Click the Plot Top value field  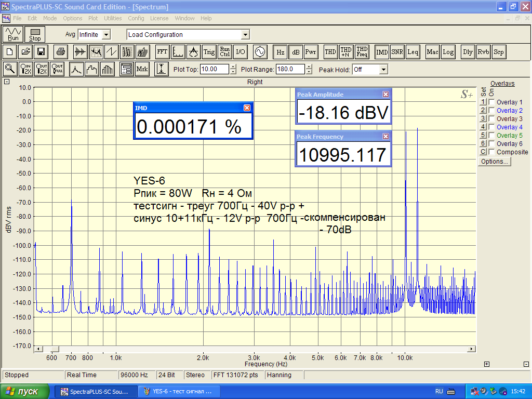[214, 70]
